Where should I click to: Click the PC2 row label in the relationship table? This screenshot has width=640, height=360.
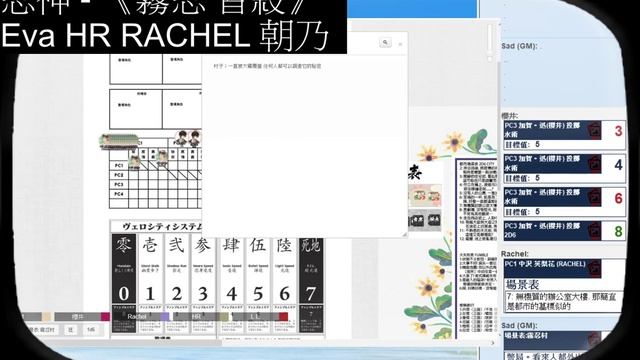coord(119,175)
